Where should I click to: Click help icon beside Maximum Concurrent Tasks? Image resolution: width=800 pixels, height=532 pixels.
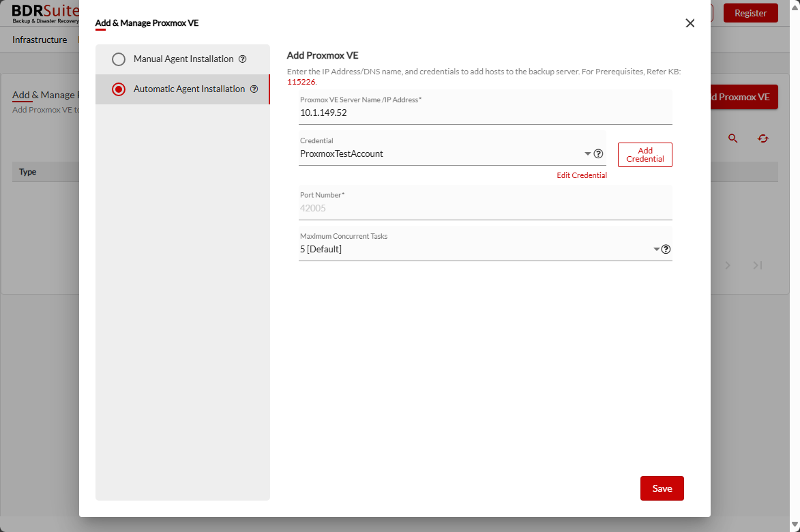666,249
